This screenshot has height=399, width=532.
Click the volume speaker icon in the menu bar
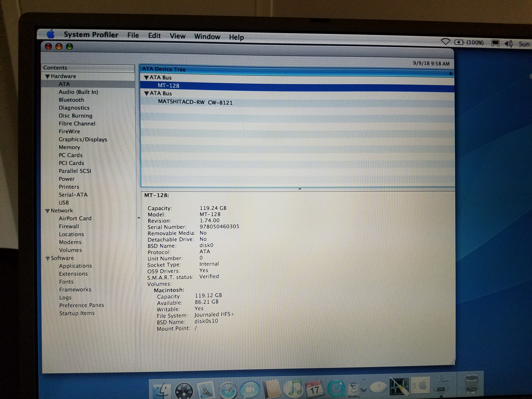click(508, 44)
